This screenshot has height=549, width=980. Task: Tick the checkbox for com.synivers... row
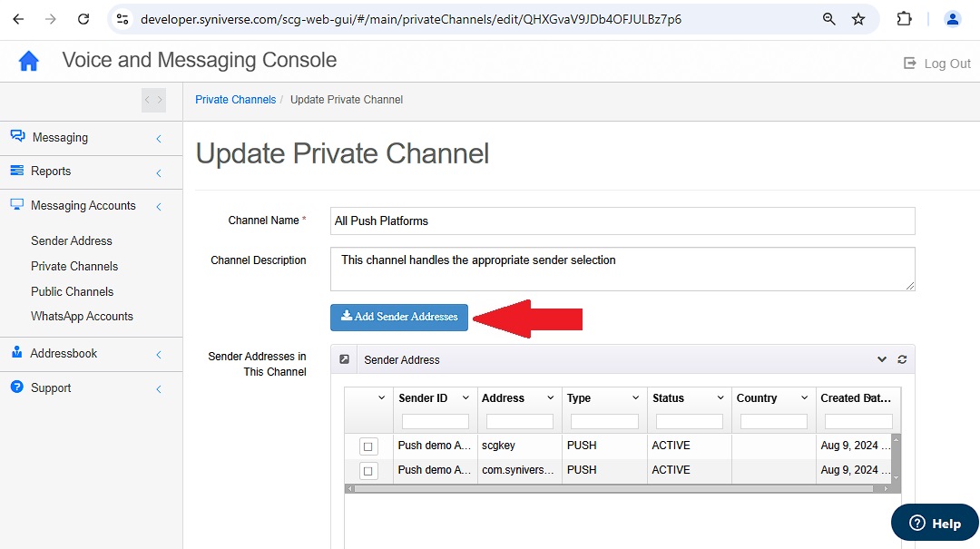click(x=368, y=471)
